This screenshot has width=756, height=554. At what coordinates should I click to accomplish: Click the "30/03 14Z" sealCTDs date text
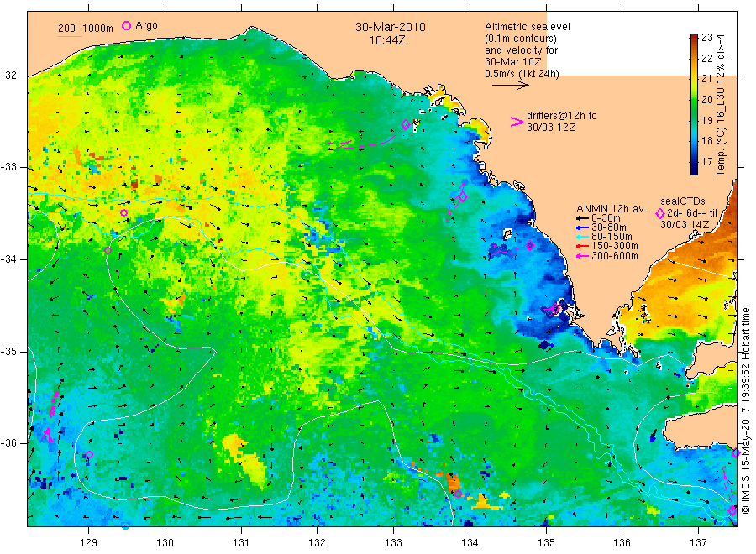pyautogui.click(x=685, y=224)
